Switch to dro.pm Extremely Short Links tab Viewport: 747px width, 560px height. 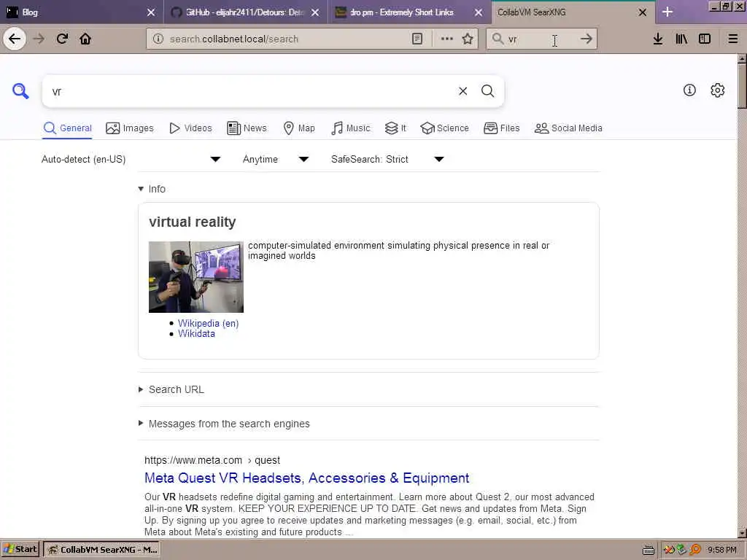(x=402, y=12)
